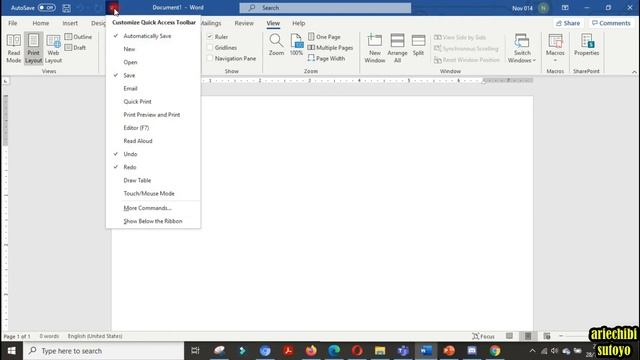
Task: Open the Comments button
Action: point(611,23)
